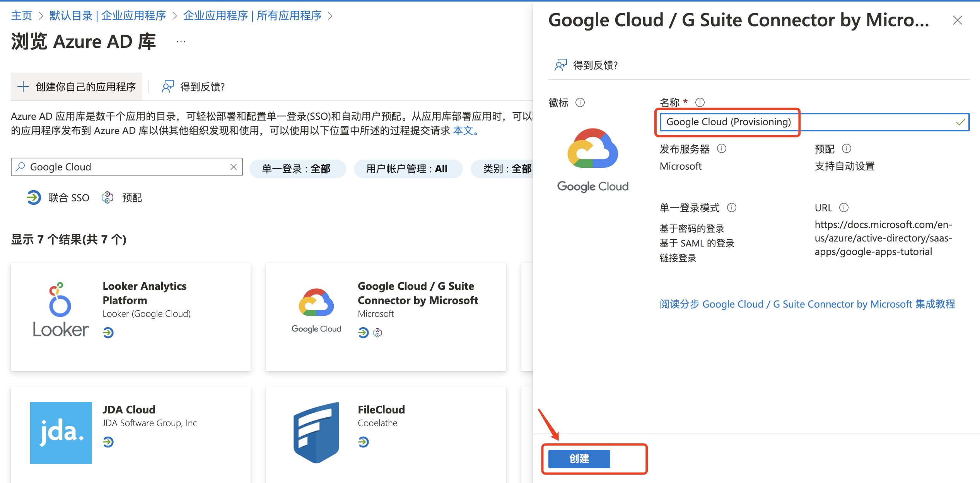This screenshot has width=980, height=483.
Task: Open the info icon next to URL
Action: (844, 208)
